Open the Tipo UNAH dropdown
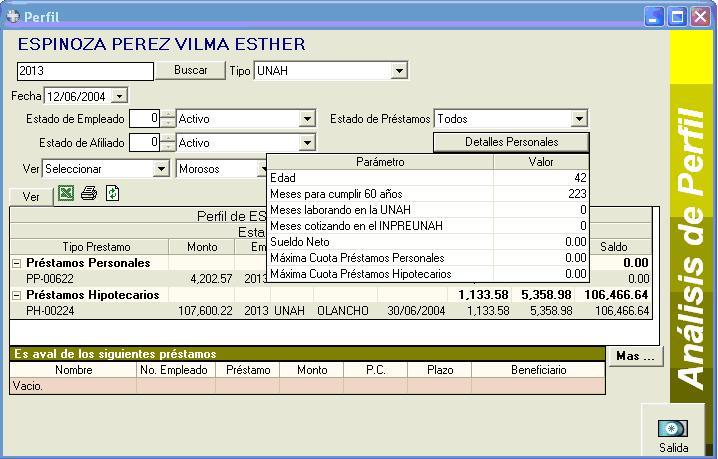This screenshot has height=459, width=718. click(399, 71)
